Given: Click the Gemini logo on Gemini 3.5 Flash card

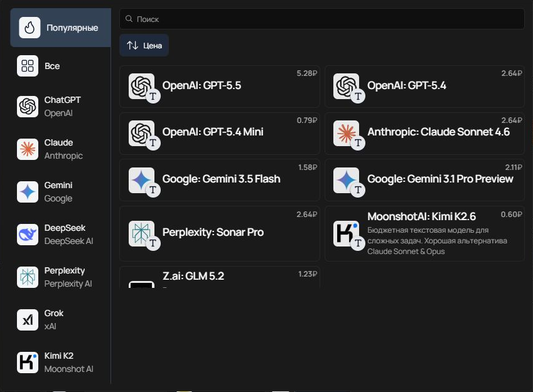Looking at the screenshot, I should [141, 180].
